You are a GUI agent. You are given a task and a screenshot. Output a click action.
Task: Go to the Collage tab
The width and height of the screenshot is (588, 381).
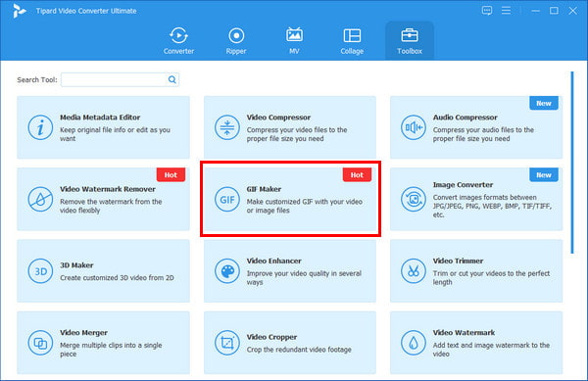click(352, 41)
